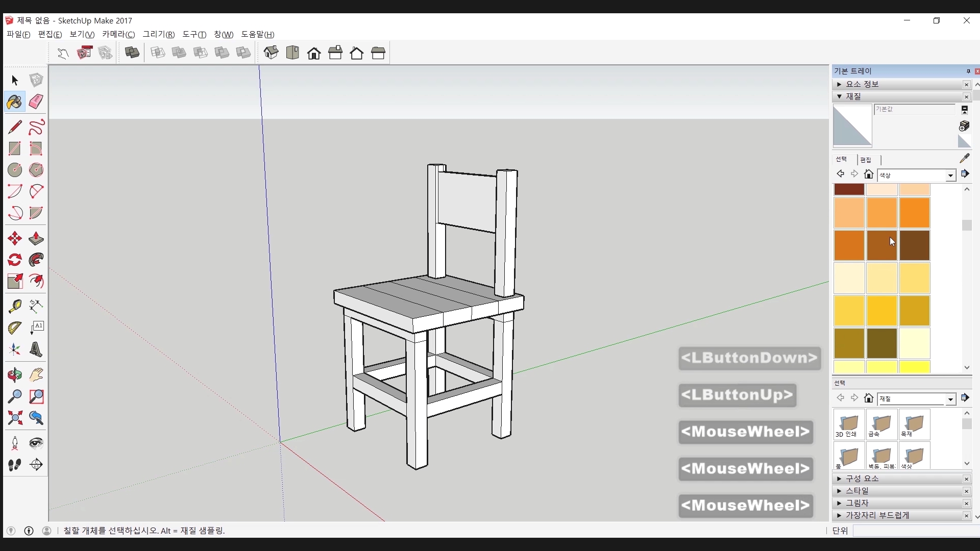Open the 카메라 menu

pos(118,34)
